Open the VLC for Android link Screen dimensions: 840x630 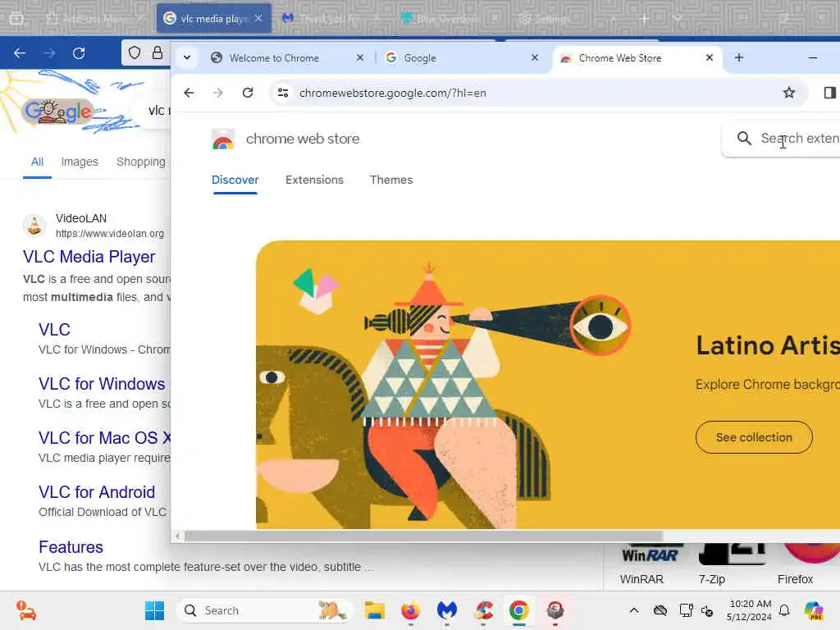pyautogui.click(x=97, y=492)
